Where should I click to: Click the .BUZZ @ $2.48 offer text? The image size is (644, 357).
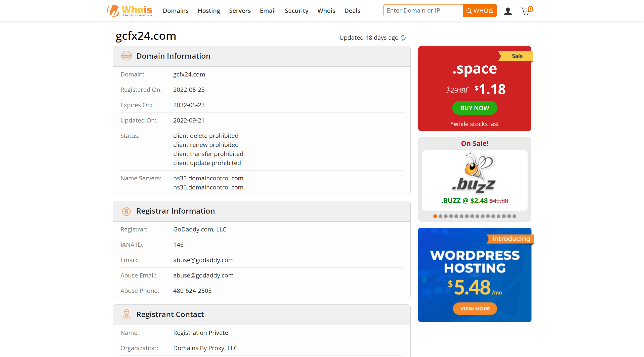click(x=464, y=201)
